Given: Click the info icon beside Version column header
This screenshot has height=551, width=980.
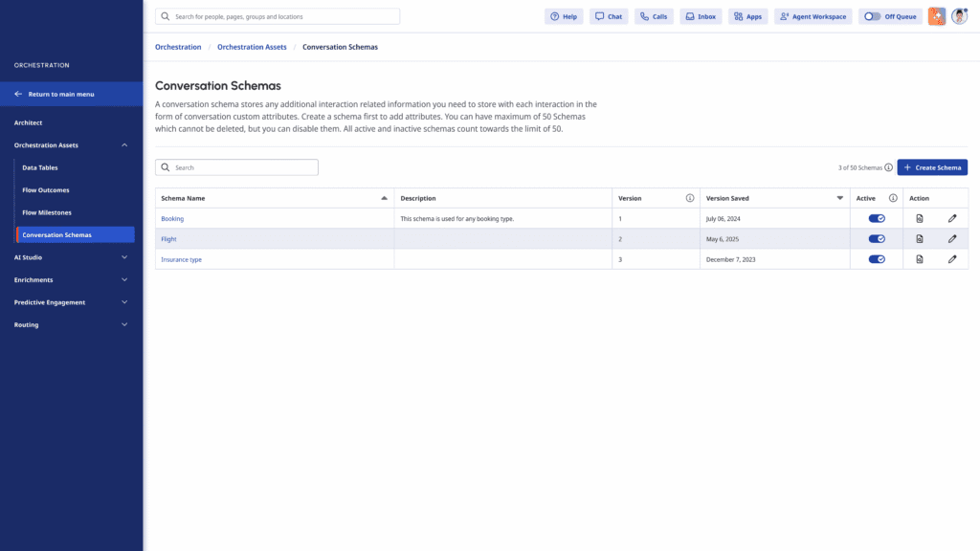Looking at the screenshot, I should coord(690,198).
